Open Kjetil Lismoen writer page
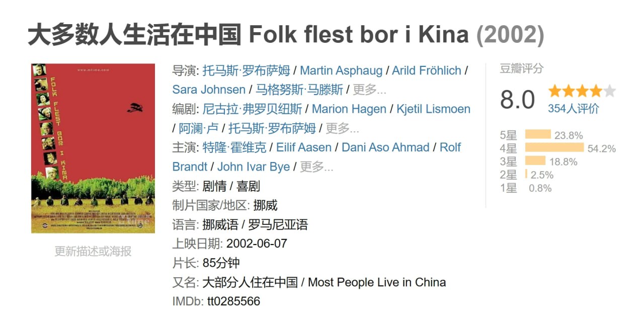Image resolution: width=644 pixels, height=327 pixels. click(433, 109)
